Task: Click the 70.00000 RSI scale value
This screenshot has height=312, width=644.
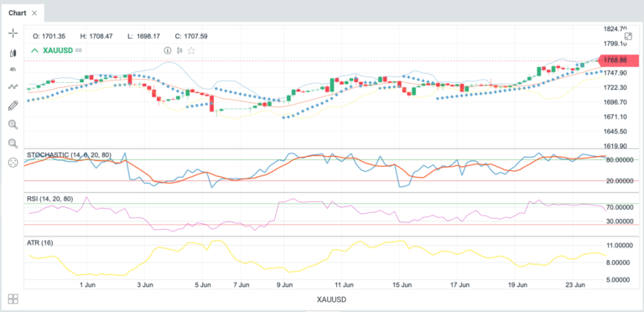Action: pos(619,207)
